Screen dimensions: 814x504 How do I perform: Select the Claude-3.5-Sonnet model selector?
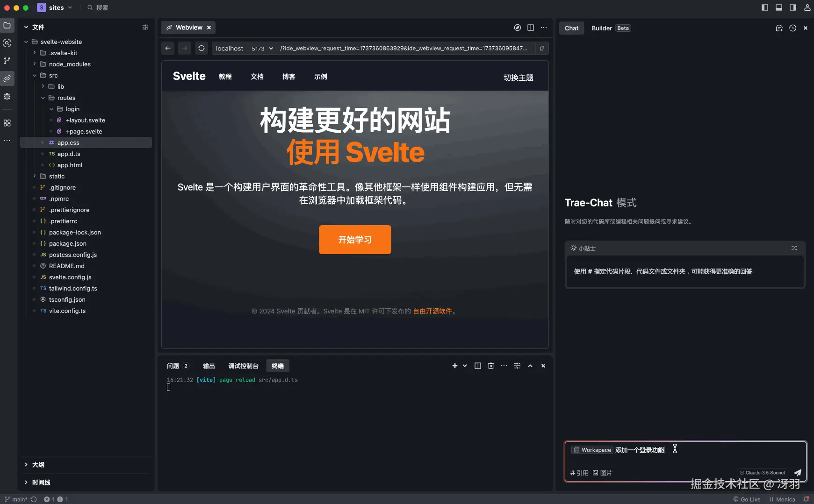(x=762, y=473)
